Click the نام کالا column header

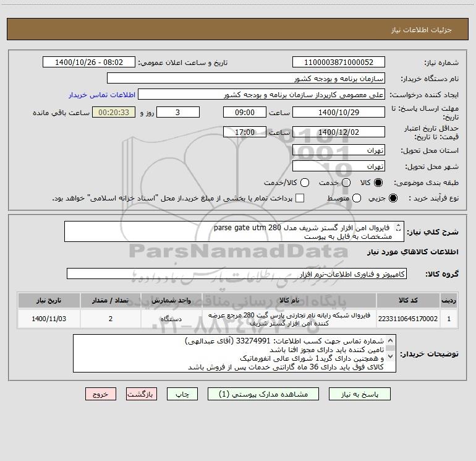289,301
